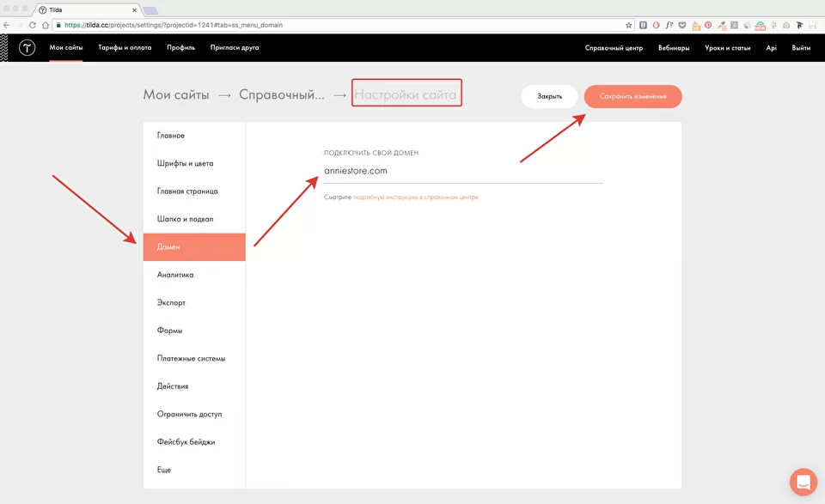Click the domain input field anniestore.com
825x504 pixels.
click(463, 172)
